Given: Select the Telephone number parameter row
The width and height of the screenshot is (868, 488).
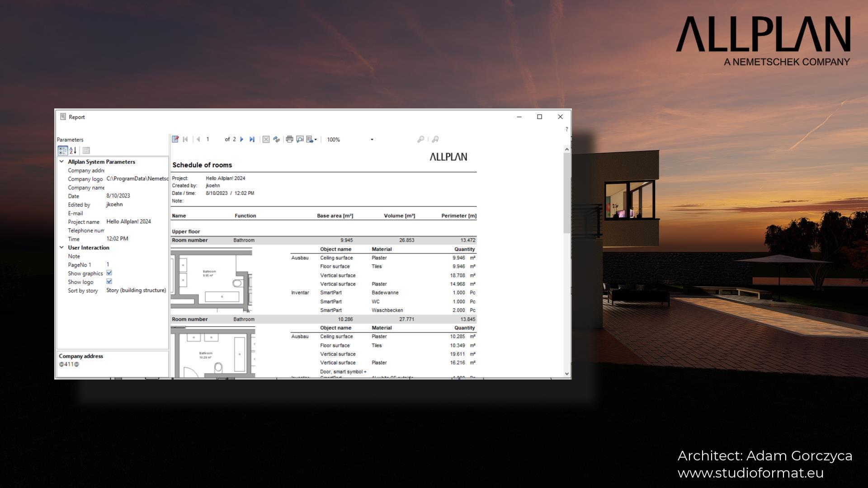Looking at the screenshot, I should 113,230.
